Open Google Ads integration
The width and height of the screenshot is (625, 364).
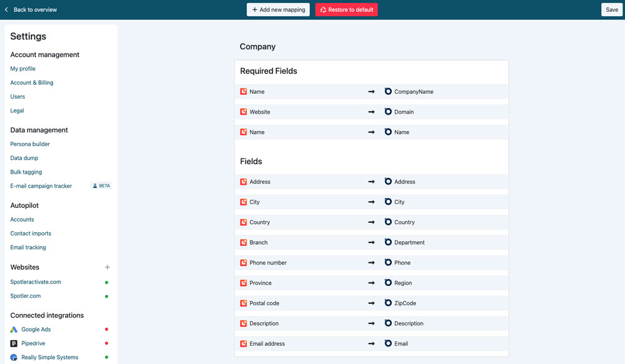[x=36, y=330]
